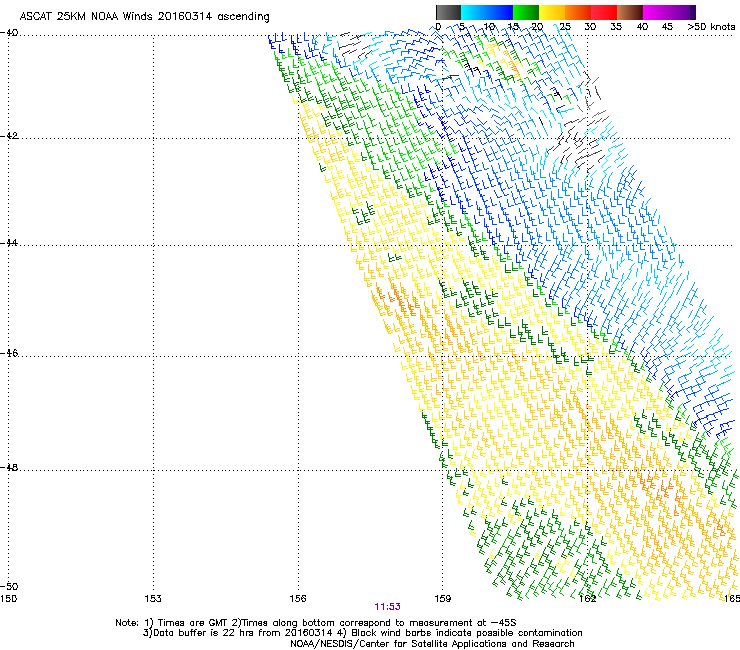This screenshot has width=740, height=650.
Task: Click the note line starting "Note: 1) Times are GMT"
Action: point(316,623)
